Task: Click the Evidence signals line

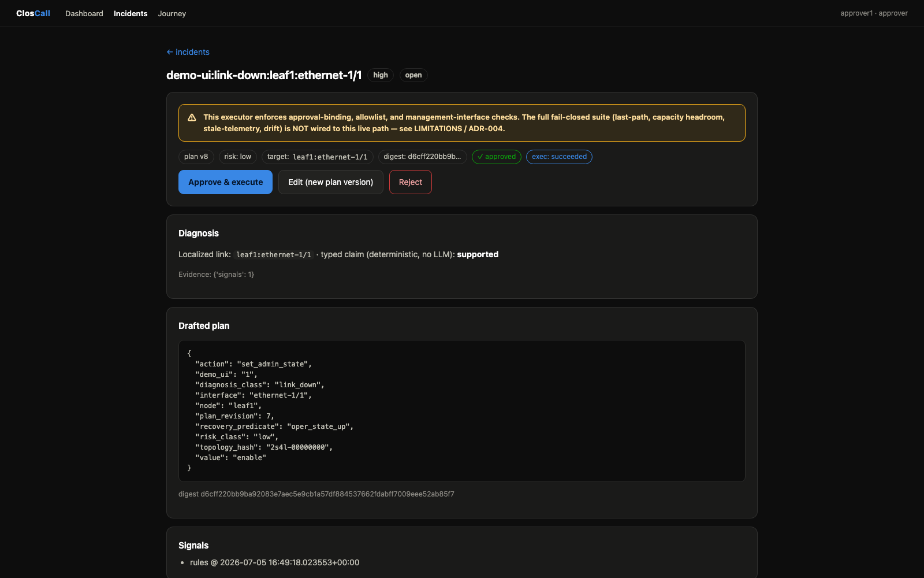Action: tap(217, 275)
